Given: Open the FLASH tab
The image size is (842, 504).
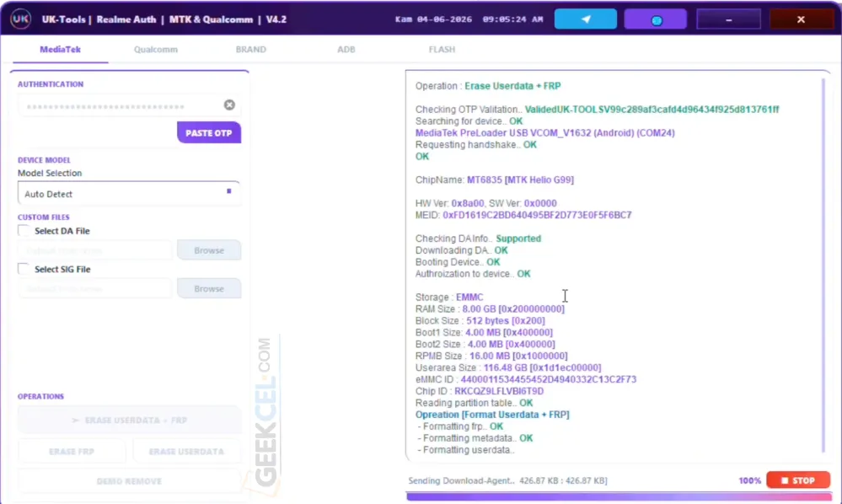Looking at the screenshot, I should pos(442,50).
